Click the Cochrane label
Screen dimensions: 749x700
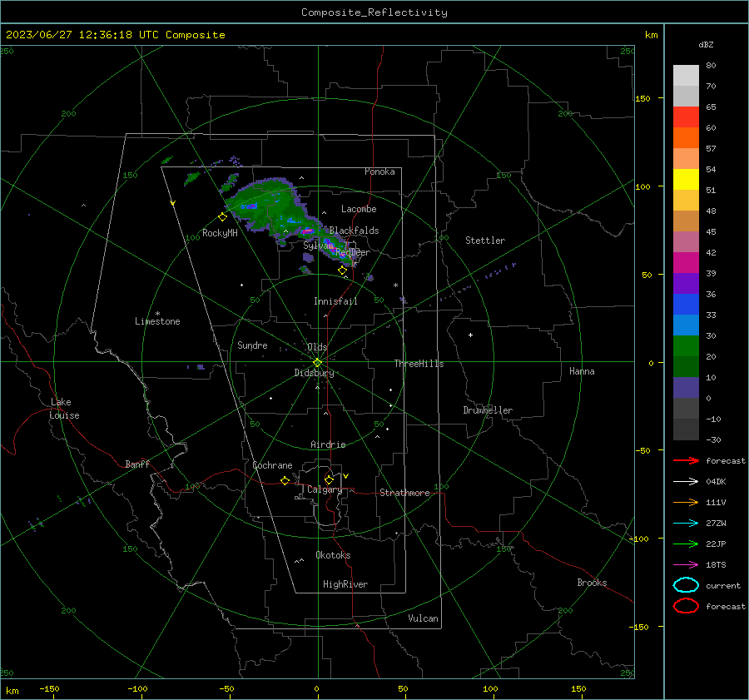[x=272, y=465]
